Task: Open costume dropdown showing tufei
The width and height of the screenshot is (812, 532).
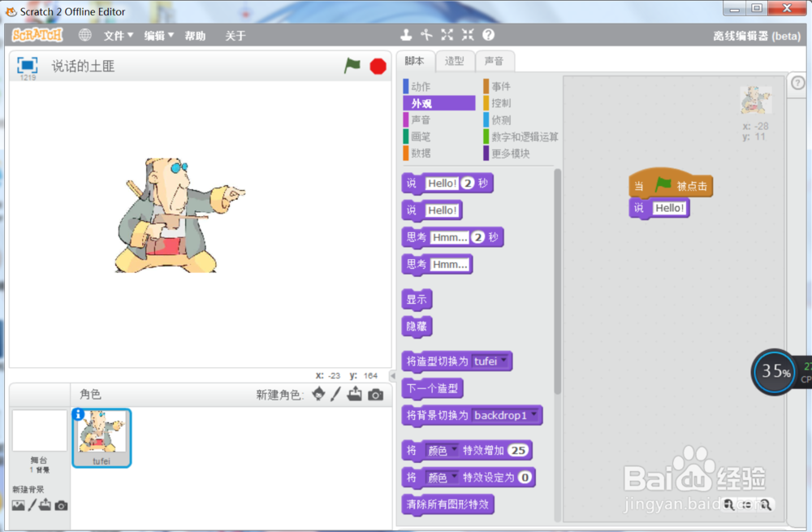Action: [490, 361]
